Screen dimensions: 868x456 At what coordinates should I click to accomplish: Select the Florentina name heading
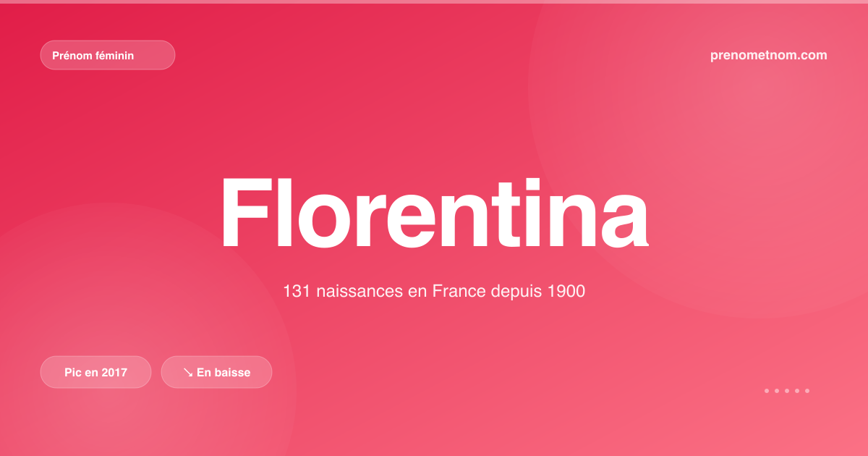coord(434,214)
